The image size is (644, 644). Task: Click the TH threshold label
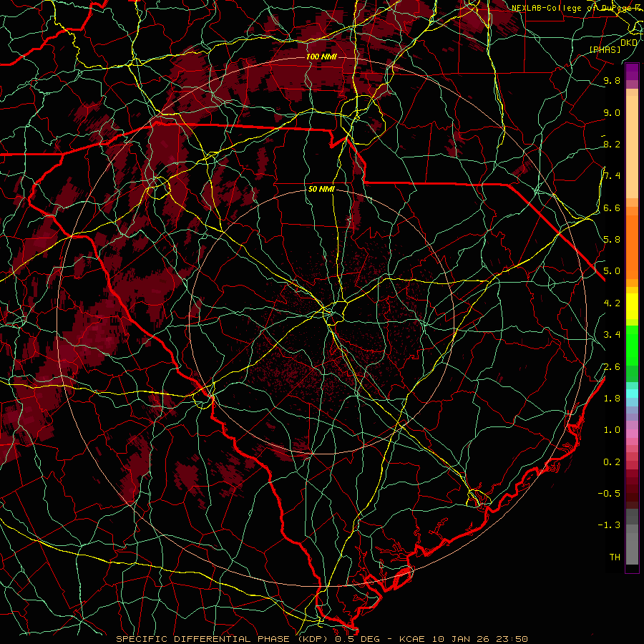(x=615, y=557)
